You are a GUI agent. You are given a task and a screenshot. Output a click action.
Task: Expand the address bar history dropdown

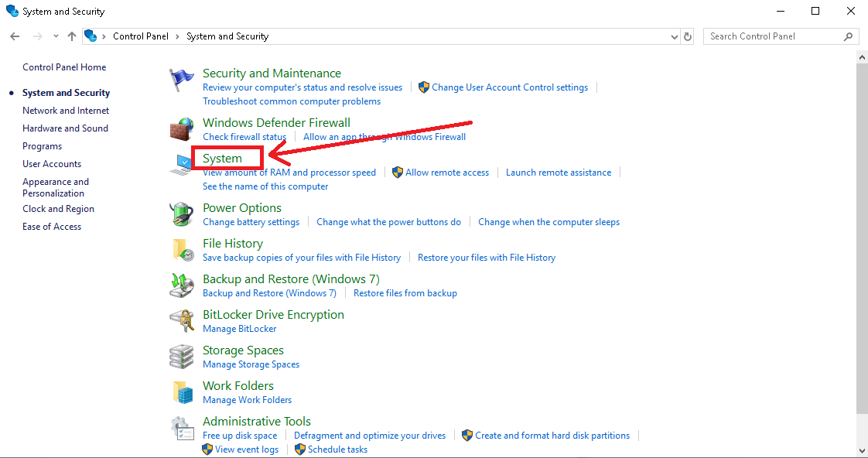click(x=675, y=36)
